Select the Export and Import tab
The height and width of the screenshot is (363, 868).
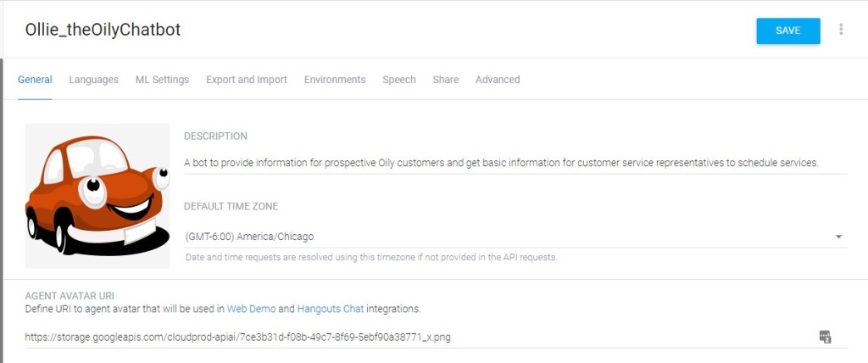[x=247, y=80]
